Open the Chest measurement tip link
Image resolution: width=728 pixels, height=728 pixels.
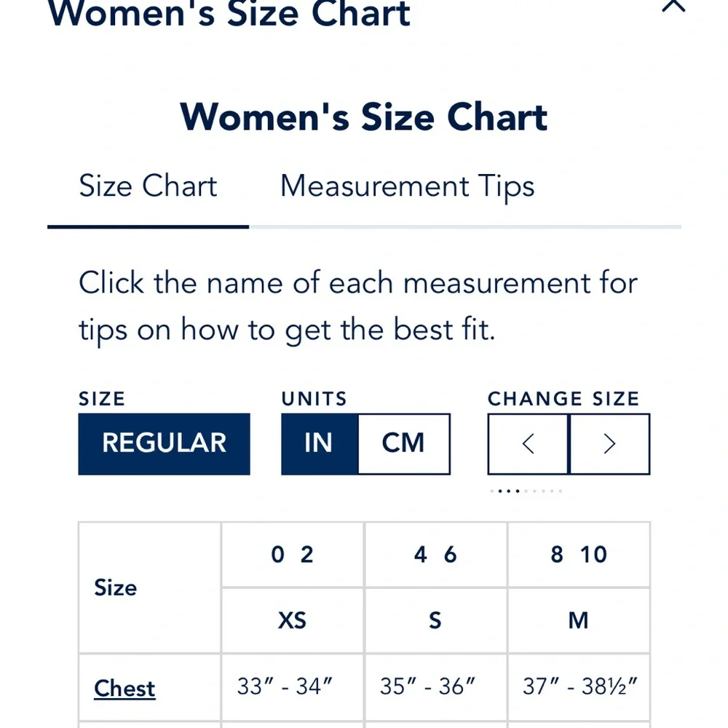124,688
